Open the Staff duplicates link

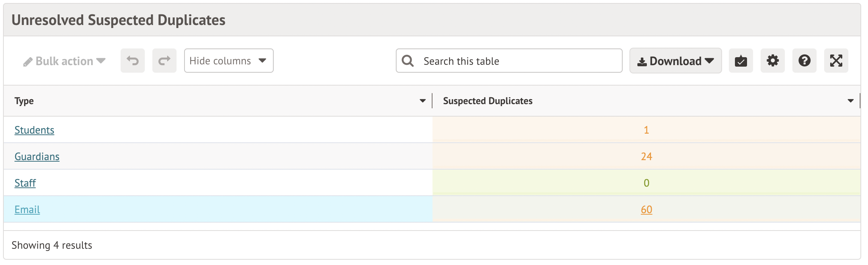(25, 183)
